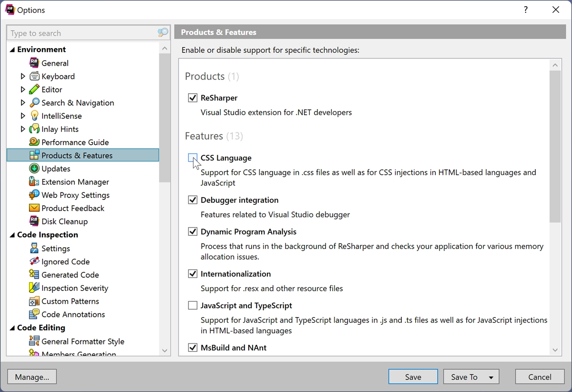
Task: Click the Extension Manager icon
Action: tap(34, 182)
